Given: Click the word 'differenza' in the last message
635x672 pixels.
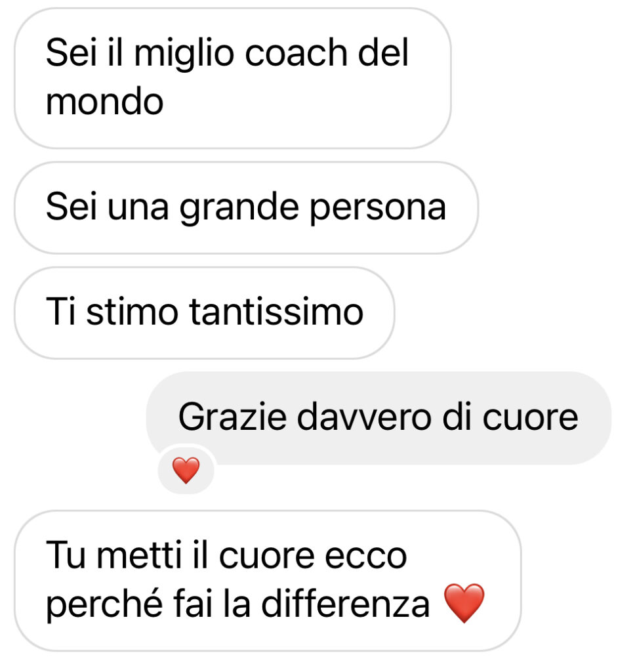Looking at the screenshot, I should [345, 604].
